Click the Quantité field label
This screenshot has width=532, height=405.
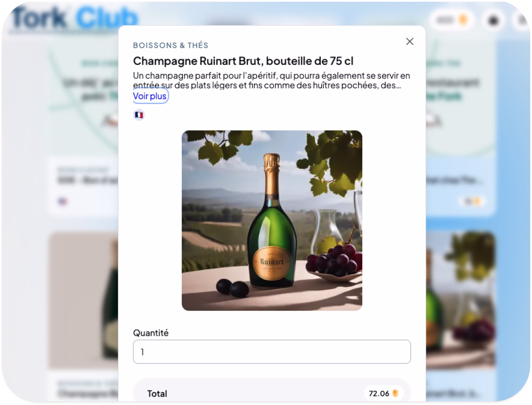(151, 333)
